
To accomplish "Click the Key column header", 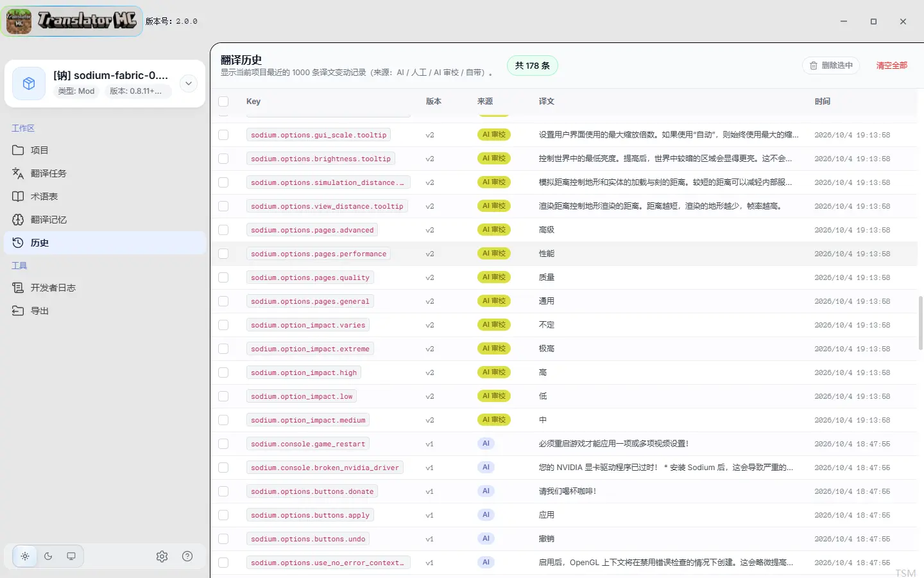I will click(x=253, y=101).
